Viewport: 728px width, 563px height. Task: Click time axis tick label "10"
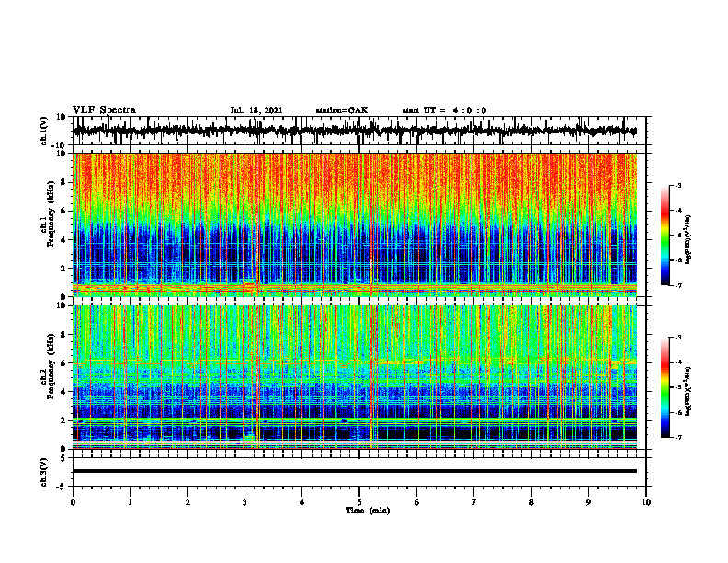pyautogui.click(x=646, y=502)
